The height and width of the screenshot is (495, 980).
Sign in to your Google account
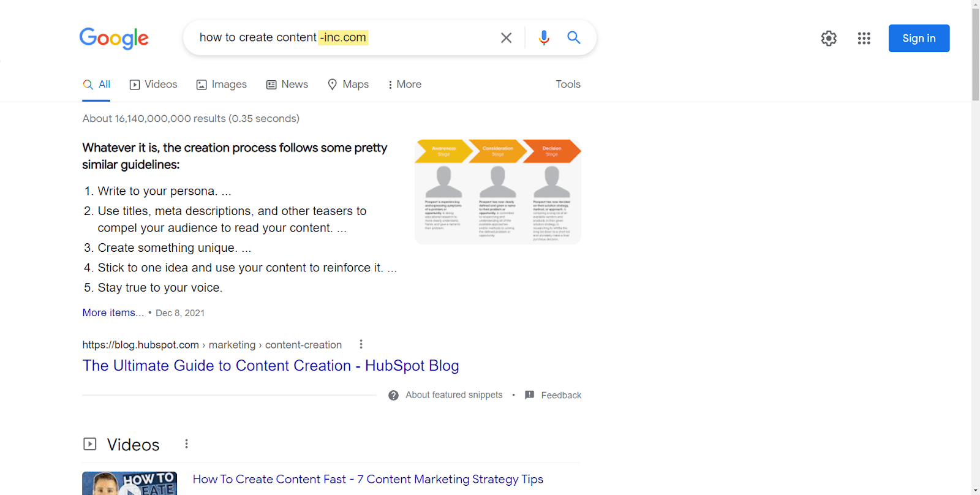tap(918, 38)
